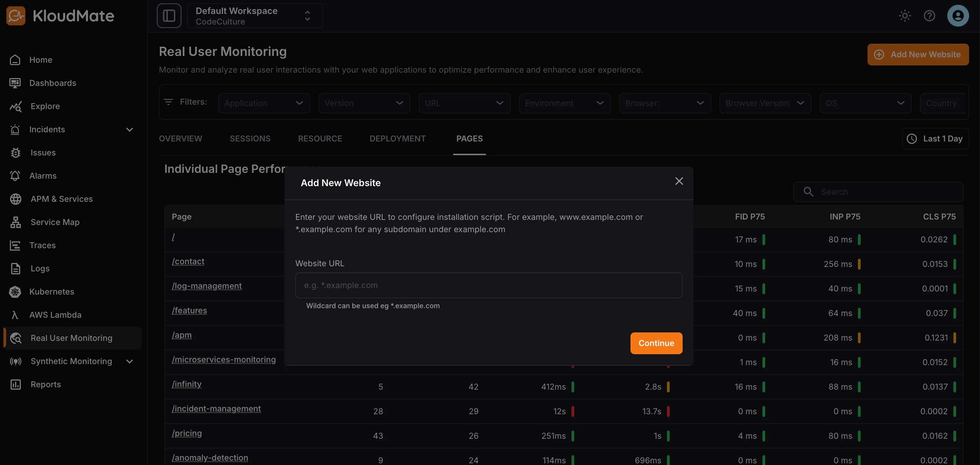The height and width of the screenshot is (465, 980).
Task: Switch to the OVERVIEW tab
Action: (180, 139)
